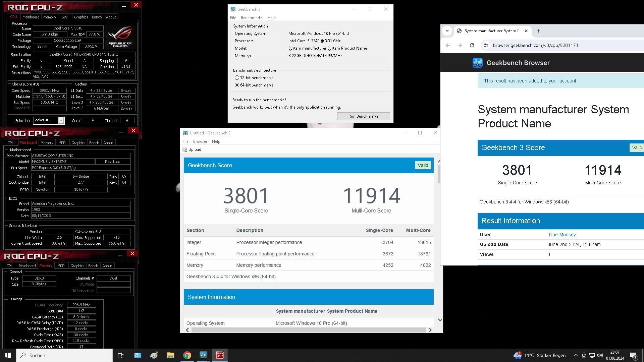
Task: Click the Integer row in results table
Action: coord(309,242)
